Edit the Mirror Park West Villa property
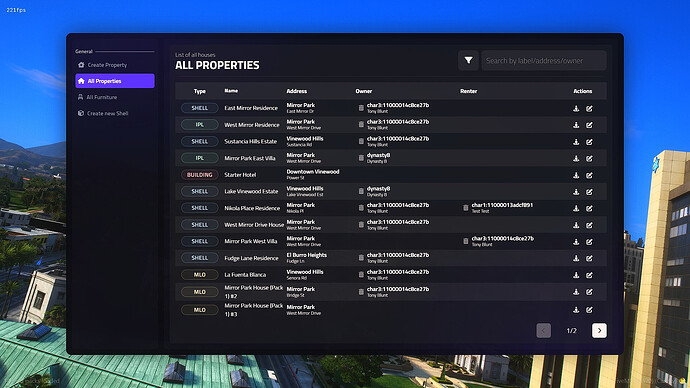The image size is (690, 388). tap(589, 242)
